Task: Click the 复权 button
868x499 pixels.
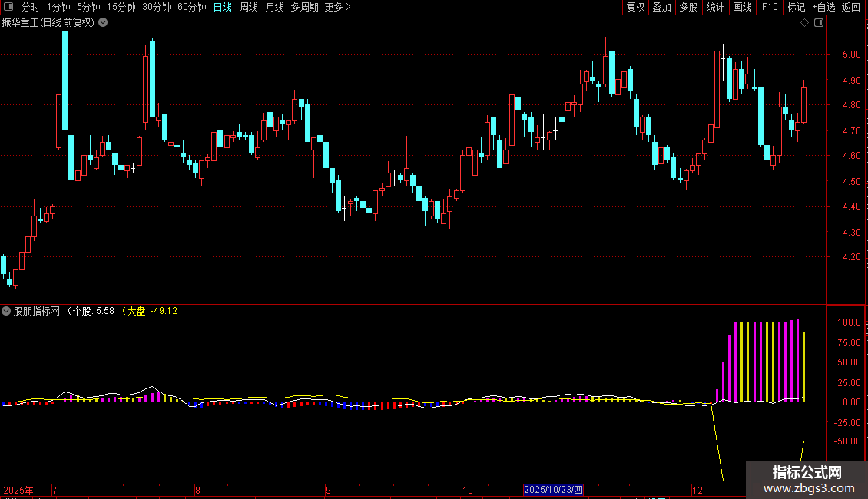Action: pyautogui.click(x=635, y=7)
